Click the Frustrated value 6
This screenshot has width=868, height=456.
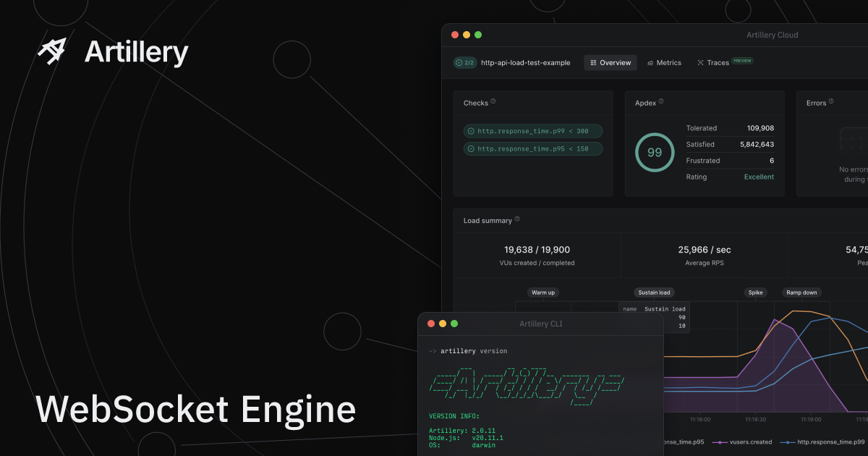pos(772,161)
